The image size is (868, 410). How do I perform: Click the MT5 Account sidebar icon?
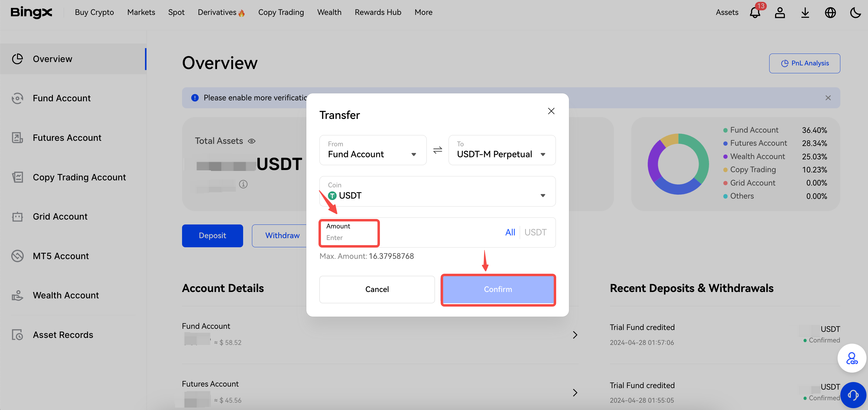pos(17,256)
